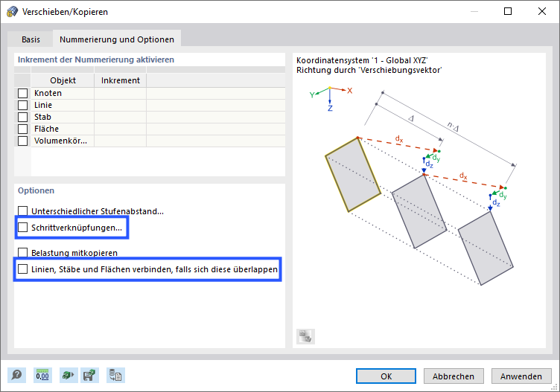Click the Abbrechen button
Viewport: 560px width, 392px height.
click(x=454, y=376)
